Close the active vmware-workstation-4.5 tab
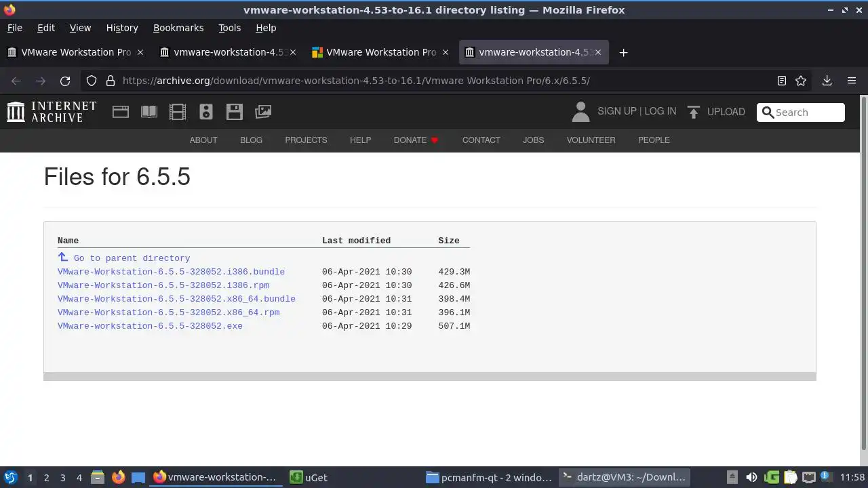Image resolution: width=868 pixels, height=488 pixels. pyautogui.click(x=598, y=52)
